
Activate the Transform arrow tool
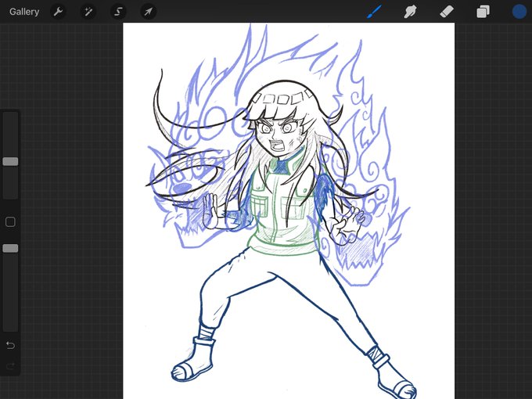coord(149,12)
